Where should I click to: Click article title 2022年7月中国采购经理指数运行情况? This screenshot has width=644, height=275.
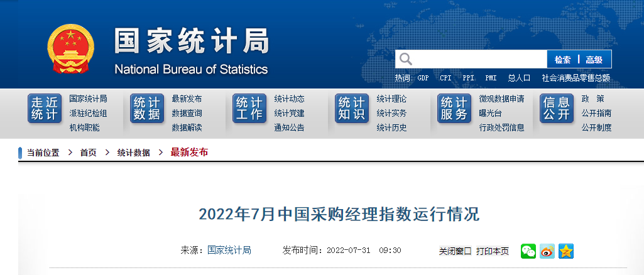(339, 214)
